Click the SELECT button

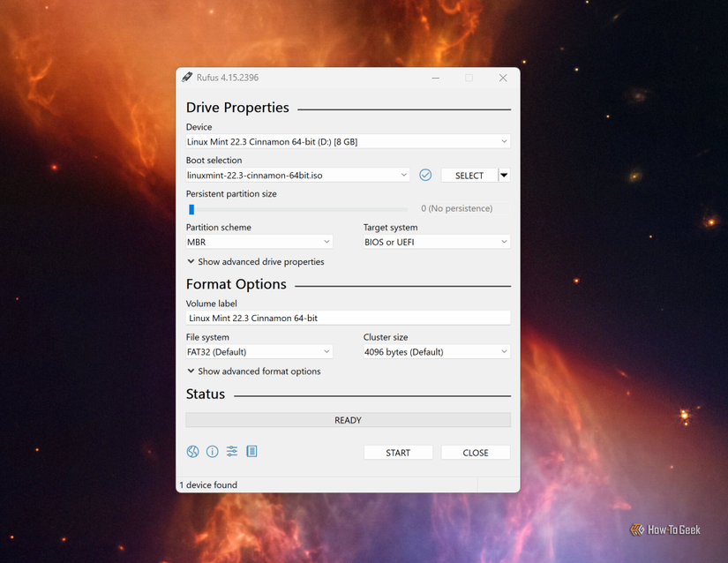point(469,176)
